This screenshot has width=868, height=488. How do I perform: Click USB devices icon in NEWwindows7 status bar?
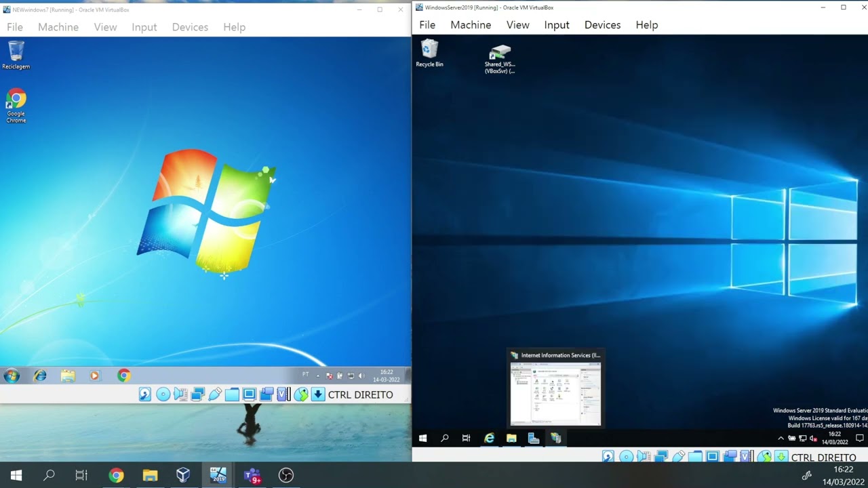[x=214, y=394]
